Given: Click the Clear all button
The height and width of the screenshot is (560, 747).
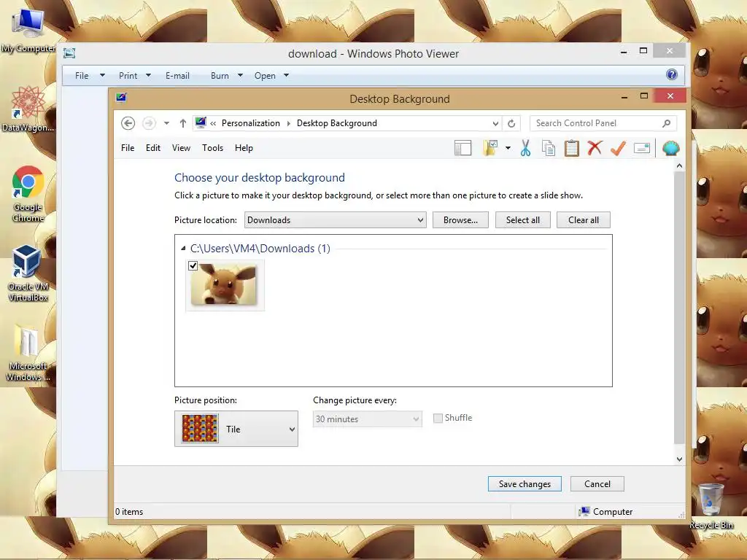Looking at the screenshot, I should pos(583,220).
